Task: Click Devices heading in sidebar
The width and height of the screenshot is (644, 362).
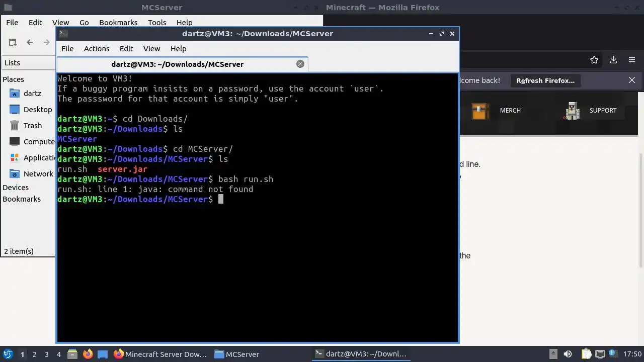Action: tap(16, 188)
